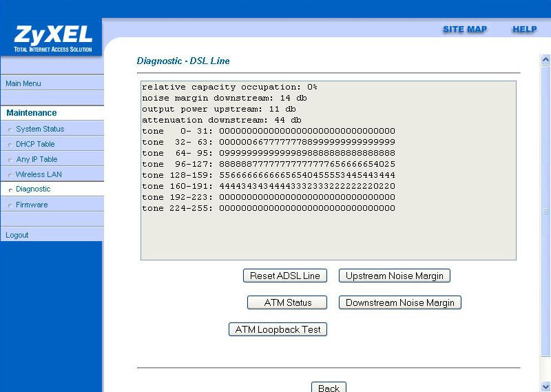Click the page scrollbar up arrow
Screen dimensions: 551x392
point(546,60)
